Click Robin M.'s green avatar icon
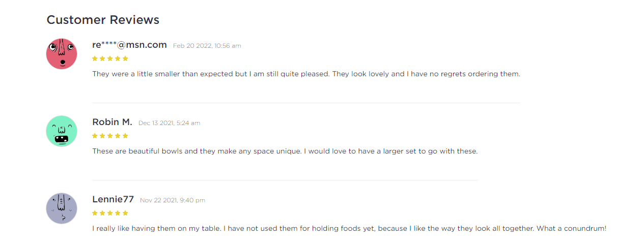644x244 pixels. click(x=62, y=131)
